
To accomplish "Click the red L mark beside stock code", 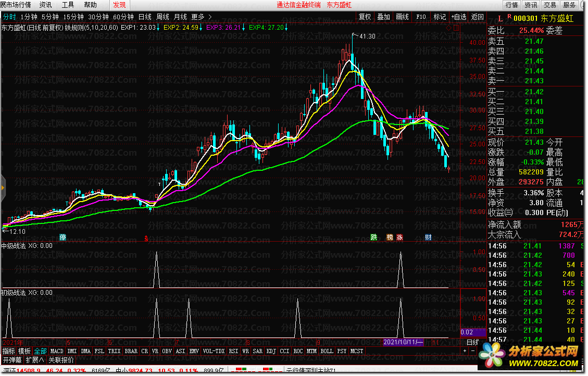I will tap(501, 19).
